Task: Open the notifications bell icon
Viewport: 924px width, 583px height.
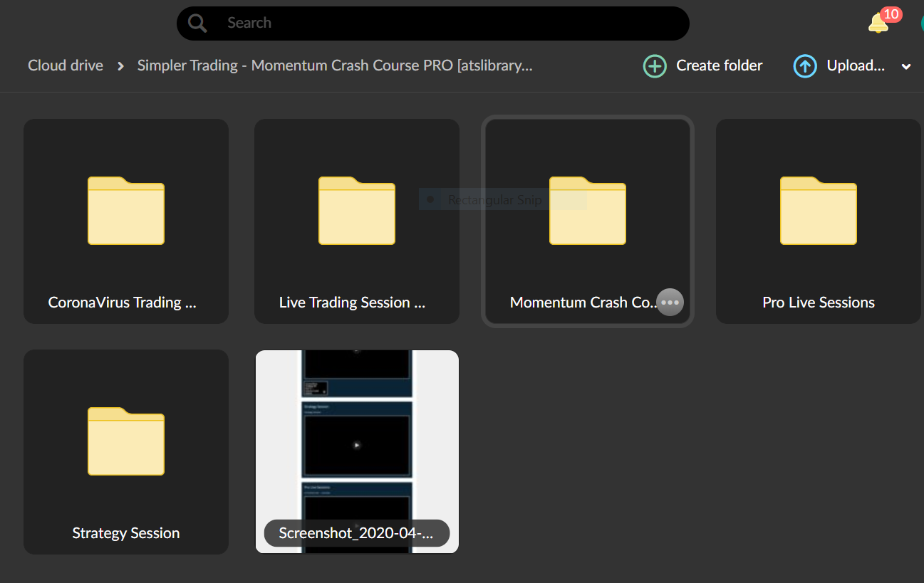Action: click(x=878, y=23)
